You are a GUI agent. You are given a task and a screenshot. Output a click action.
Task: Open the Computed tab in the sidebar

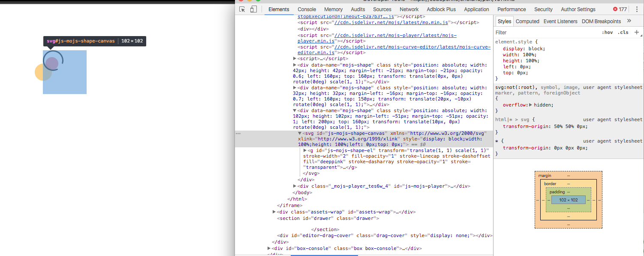[x=527, y=21]
